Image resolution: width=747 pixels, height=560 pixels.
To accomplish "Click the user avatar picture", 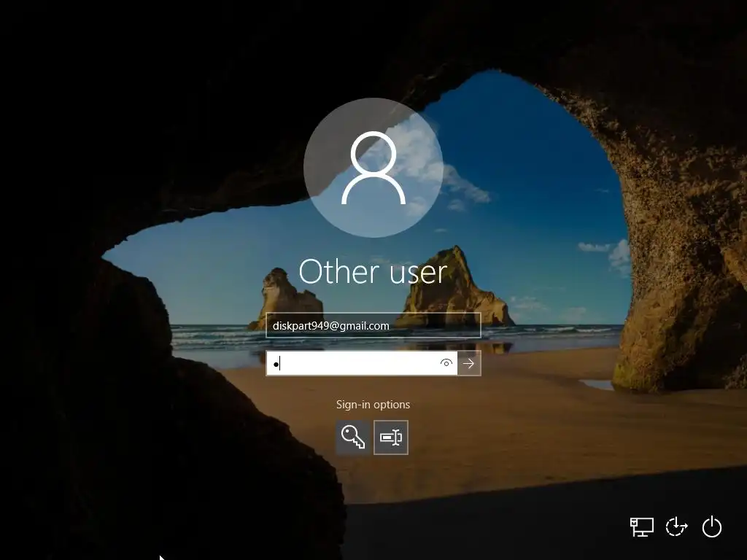I will (x=373, y=168).
